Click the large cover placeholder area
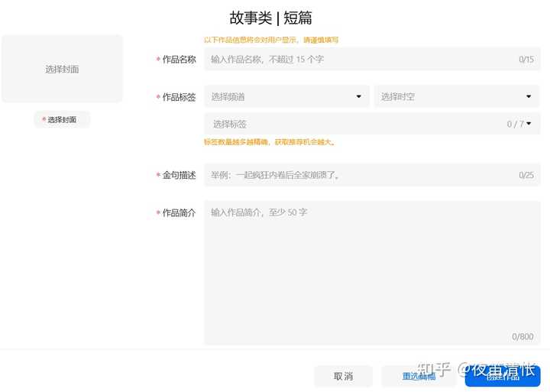Image resolution: width=550 pixels, height=392 pixels. 62,69
